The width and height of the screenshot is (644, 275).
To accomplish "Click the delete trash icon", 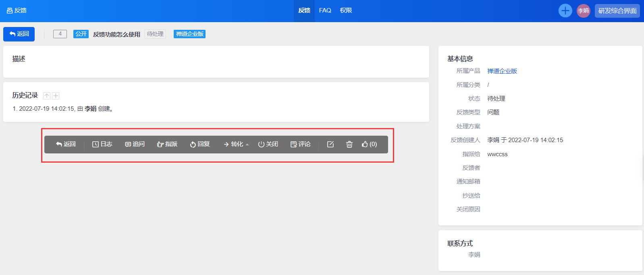I will coord(349,144).
